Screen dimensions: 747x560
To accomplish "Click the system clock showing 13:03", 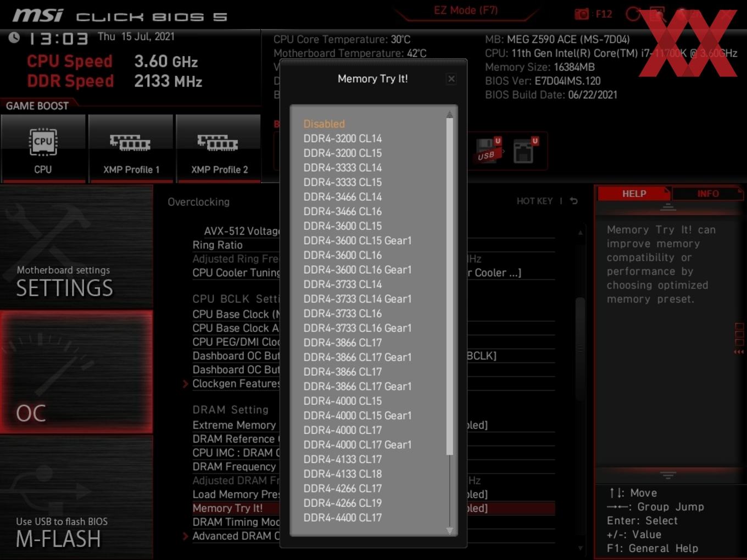I will tap(58, 39).
